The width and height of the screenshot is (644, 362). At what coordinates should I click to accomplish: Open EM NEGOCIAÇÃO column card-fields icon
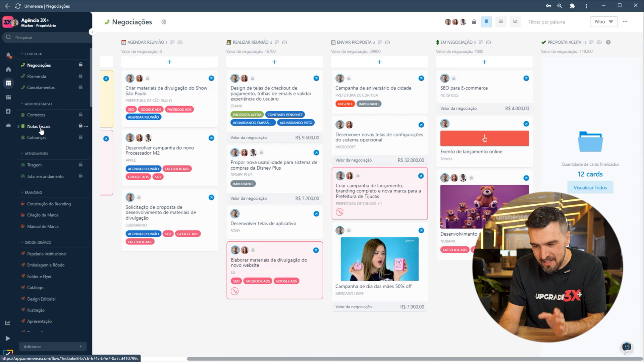(x=488, y=42)
